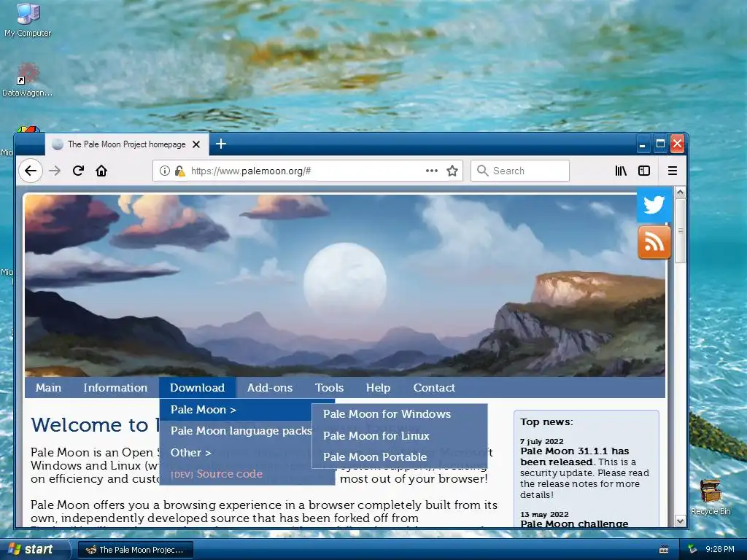Expand the Pale Moon > submenu entry
Image resolution: width=747 pixels, height=560 pixels.
(x=236, y=410)
